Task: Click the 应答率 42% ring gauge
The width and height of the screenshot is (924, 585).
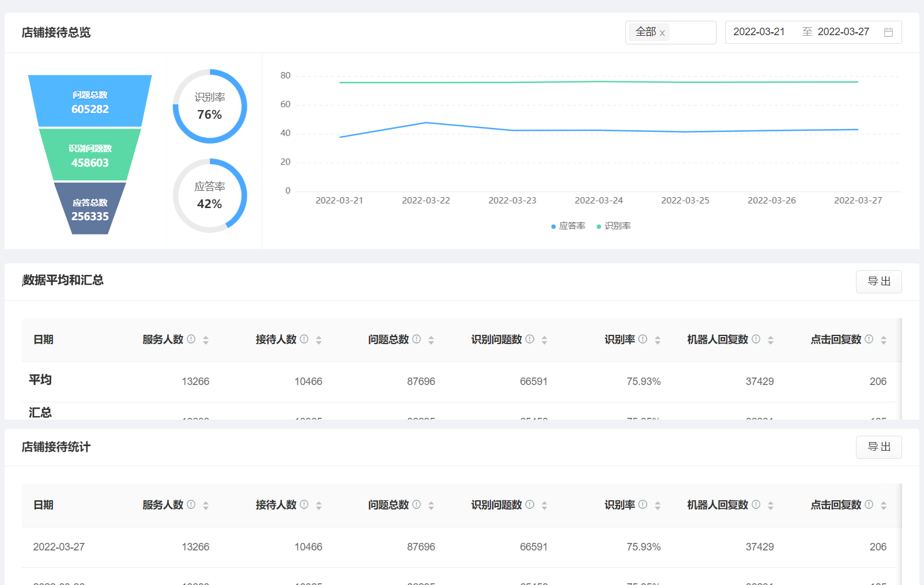Action: (210, 195)
